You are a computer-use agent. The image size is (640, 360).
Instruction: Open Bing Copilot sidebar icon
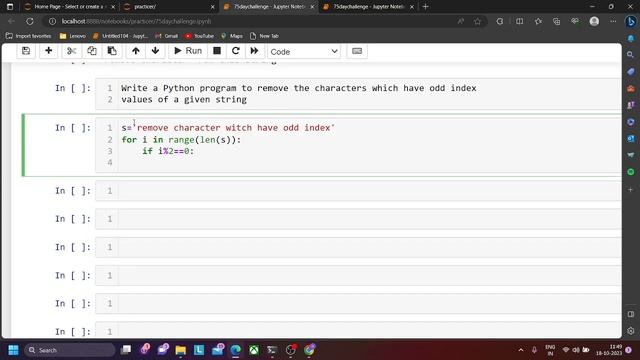631,21
